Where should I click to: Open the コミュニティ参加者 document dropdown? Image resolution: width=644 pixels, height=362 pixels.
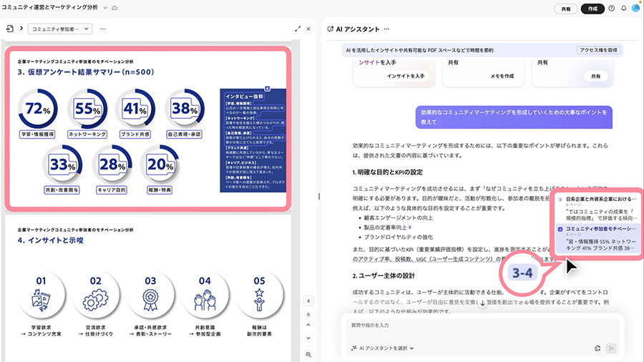pos(60,29)
